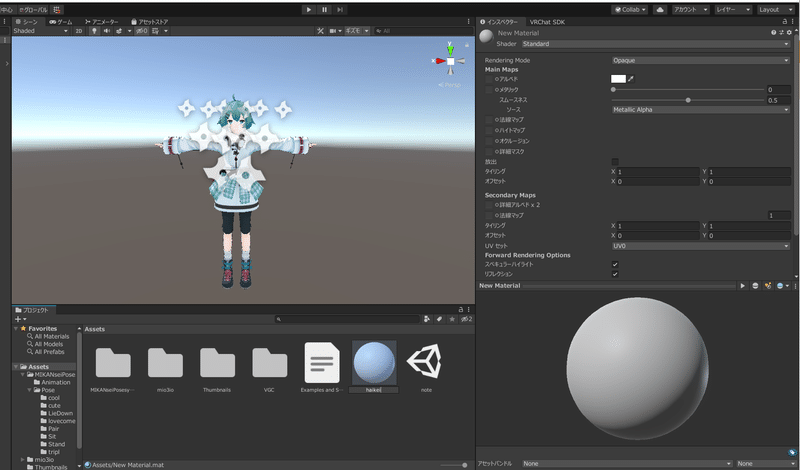Toggle Persp projection label under gizmo
Screen dimensions: 800x470
(449, 85)
